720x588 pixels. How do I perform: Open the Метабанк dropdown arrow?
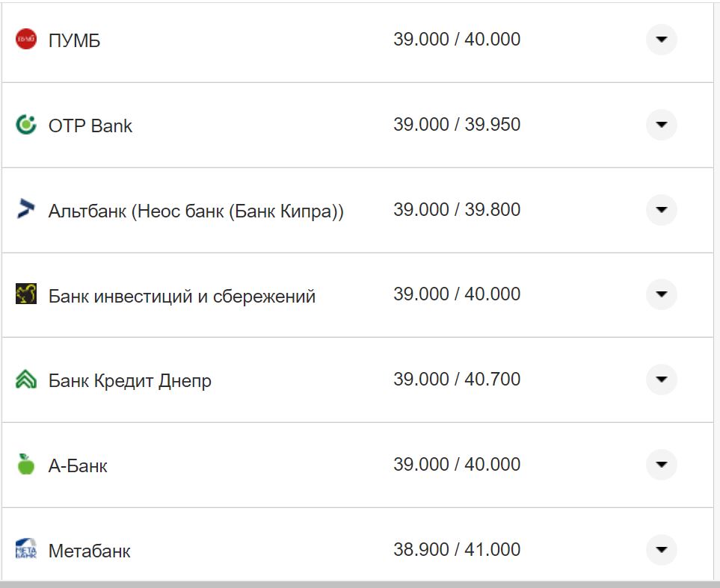661,549
